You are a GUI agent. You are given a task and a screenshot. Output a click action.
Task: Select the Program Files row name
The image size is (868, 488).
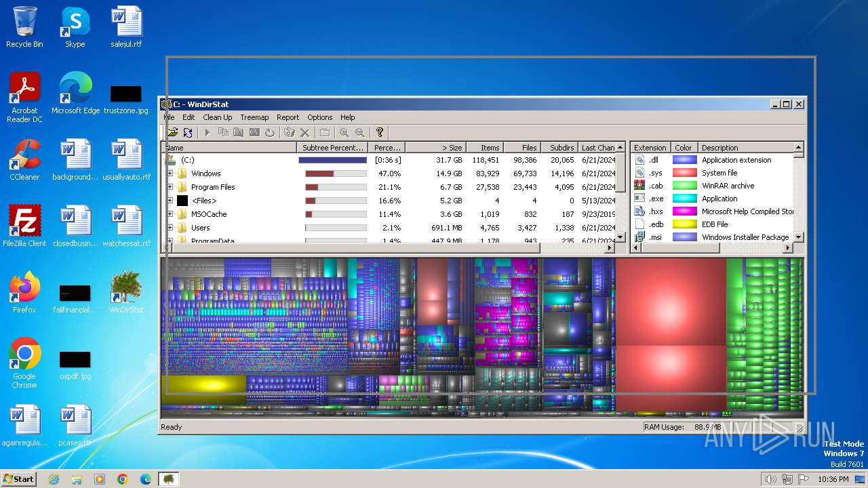[213, 187]
